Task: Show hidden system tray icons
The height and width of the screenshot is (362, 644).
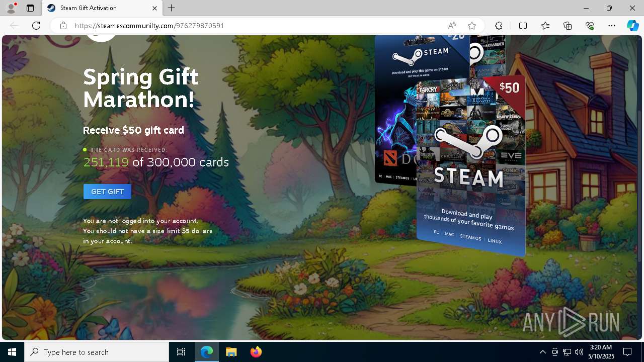Action: click(x=542, y=352)
